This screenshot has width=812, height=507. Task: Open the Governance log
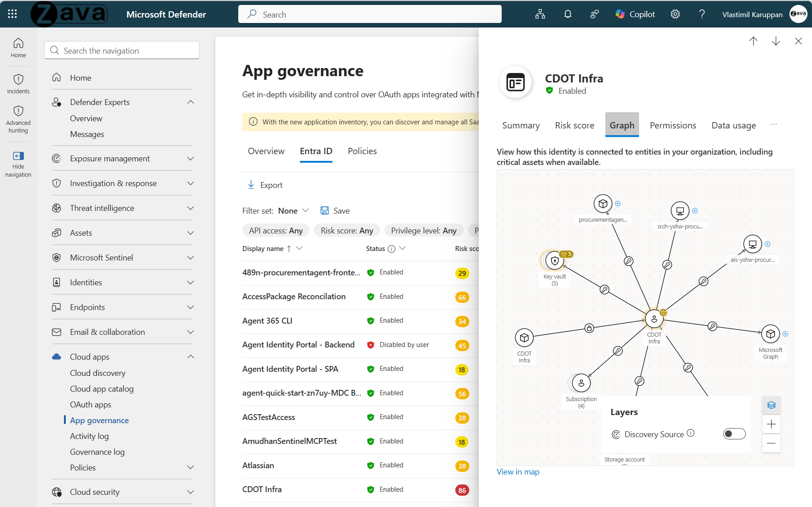[97, 452]
